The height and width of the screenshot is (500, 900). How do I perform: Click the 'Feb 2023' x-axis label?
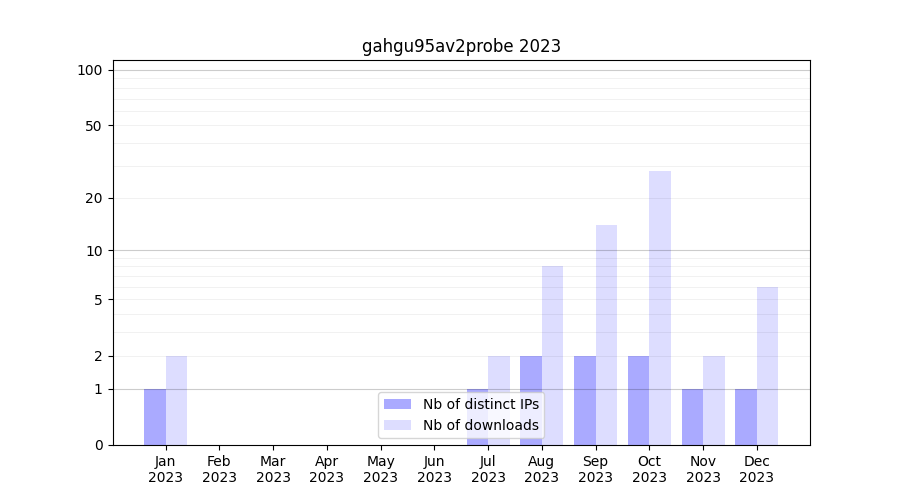(219, 469)
